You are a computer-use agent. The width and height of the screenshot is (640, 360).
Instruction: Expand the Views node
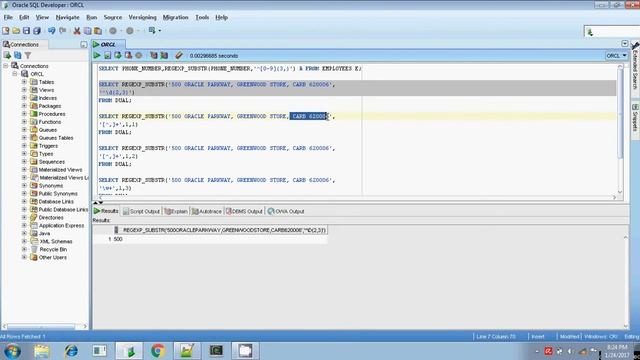pyautogui.click(x=24, y=90)
